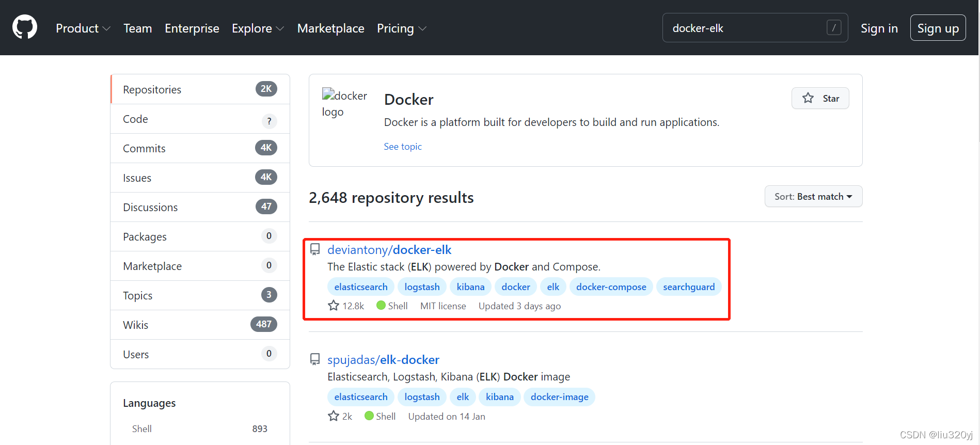The image size is (980, 445).
Task: Click kibana tag under spujadas/elk-docker
Action: pos(500,396)
